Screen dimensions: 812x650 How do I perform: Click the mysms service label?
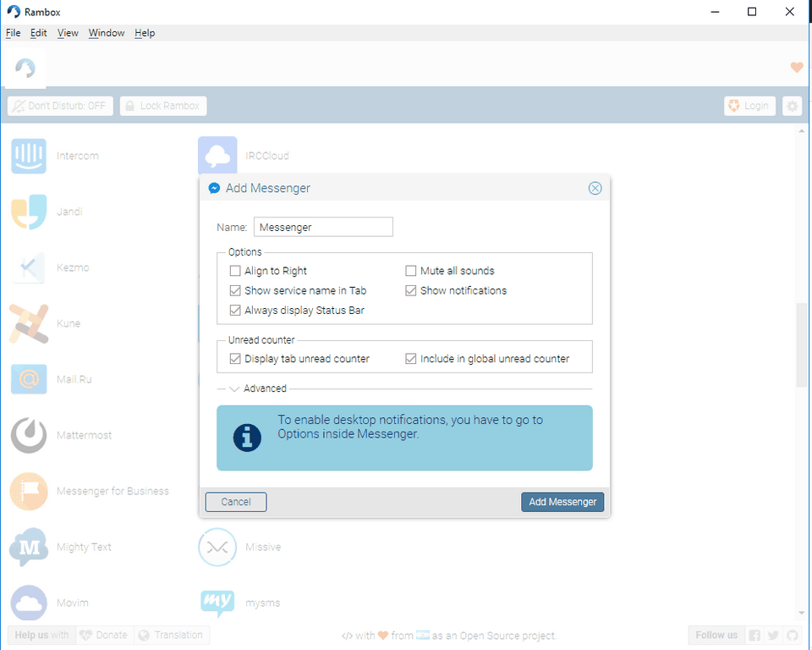click(x=262, y=603)
